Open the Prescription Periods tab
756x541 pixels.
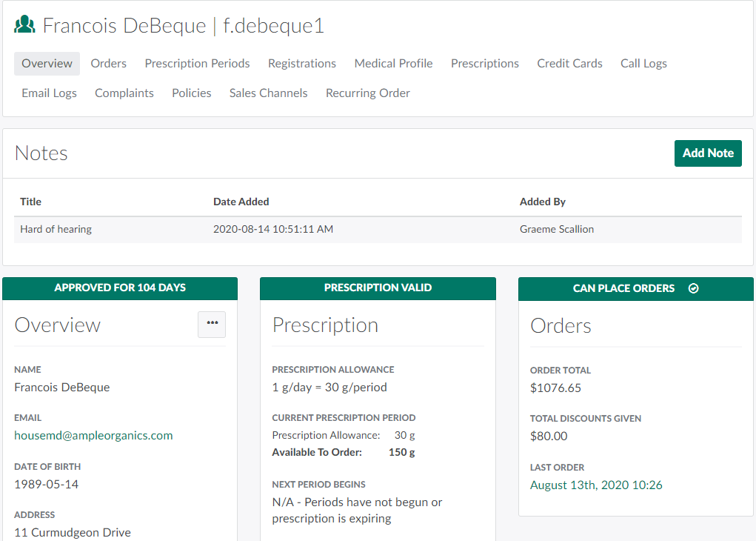[197, 64]
